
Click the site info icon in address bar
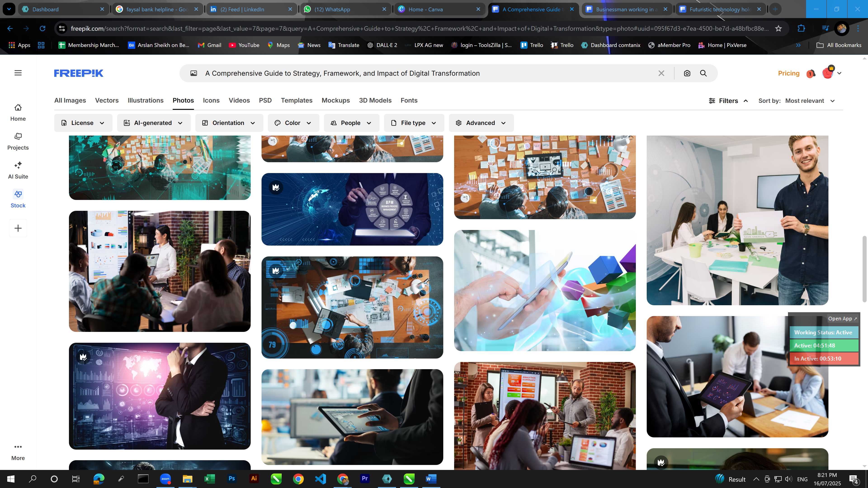pyautogui.click(x=62, y=29)
